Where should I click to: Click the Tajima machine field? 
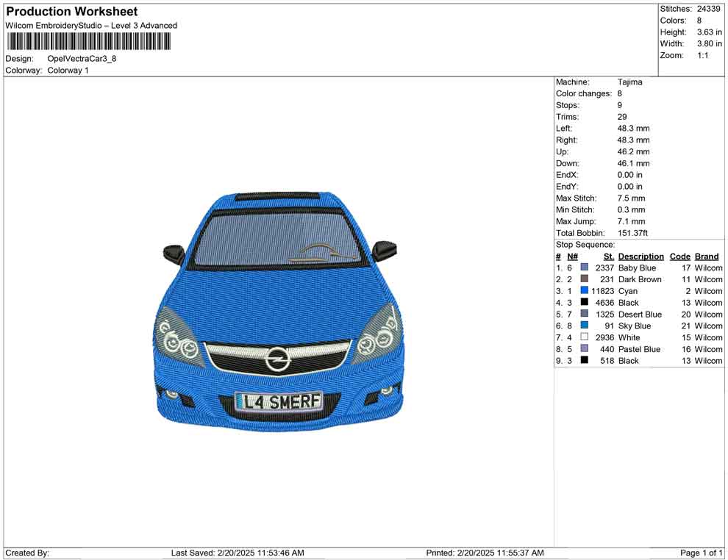pyautogui.click(x=629, y=82)
